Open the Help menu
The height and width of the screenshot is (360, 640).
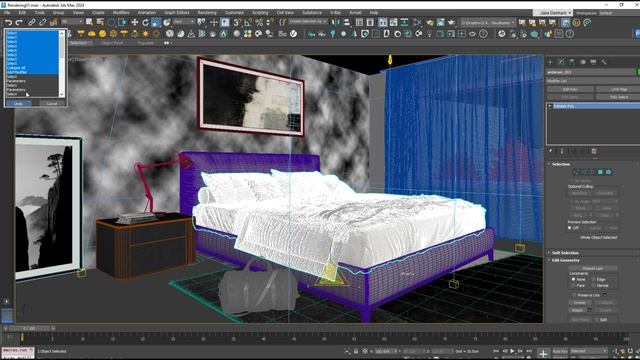373,13
